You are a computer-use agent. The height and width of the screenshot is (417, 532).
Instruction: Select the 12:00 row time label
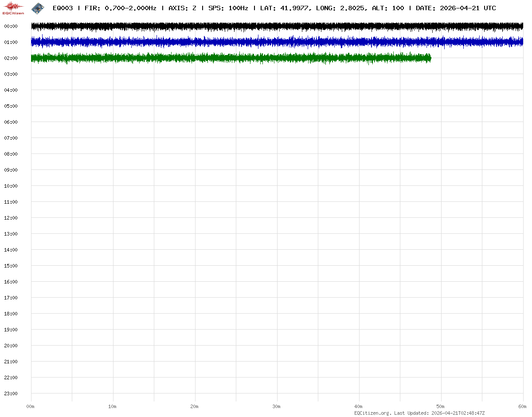click(11, 218)
